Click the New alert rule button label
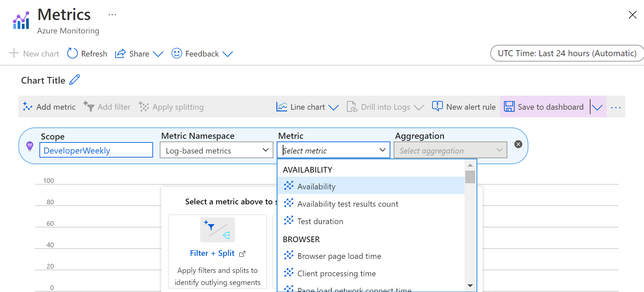 click(471, 107)
